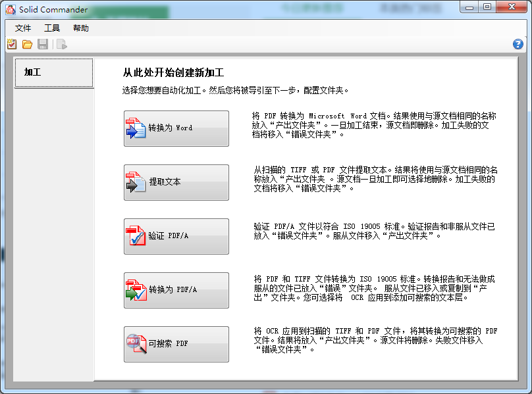Open the 工具 menu

(x=51, y=28)
